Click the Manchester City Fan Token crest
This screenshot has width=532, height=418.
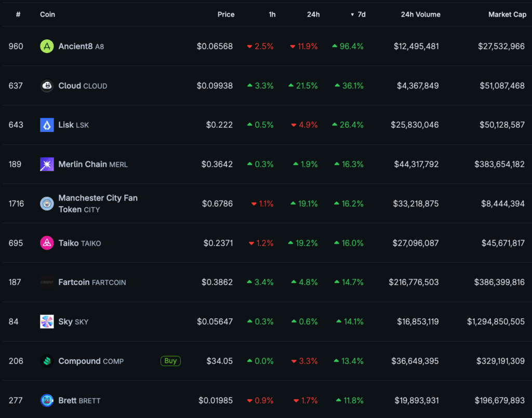coord(47,204)
